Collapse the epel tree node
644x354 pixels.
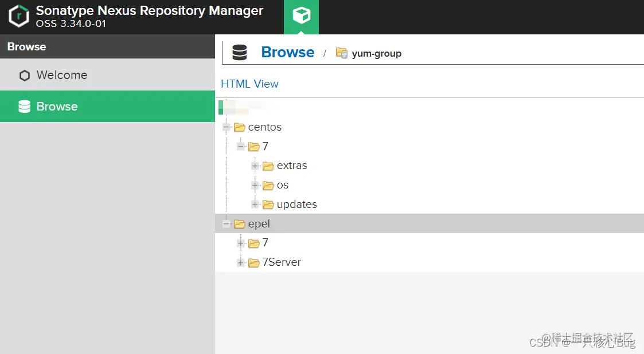227,224
